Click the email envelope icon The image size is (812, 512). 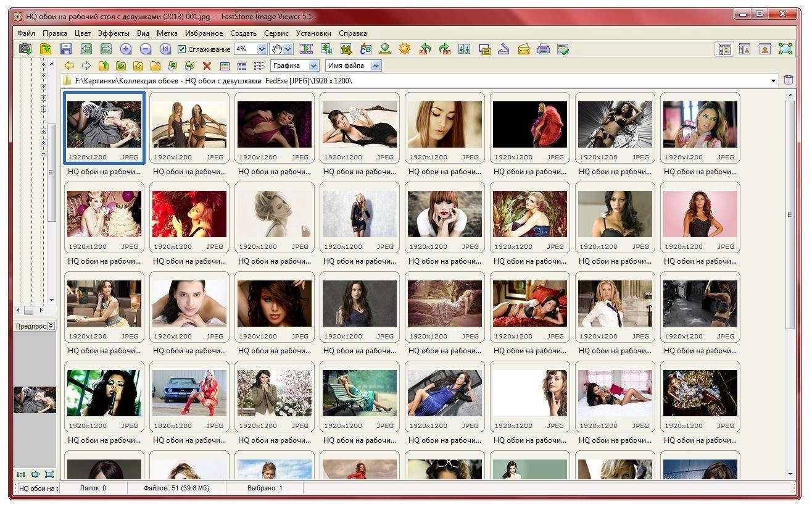click(x=524, y=49)
